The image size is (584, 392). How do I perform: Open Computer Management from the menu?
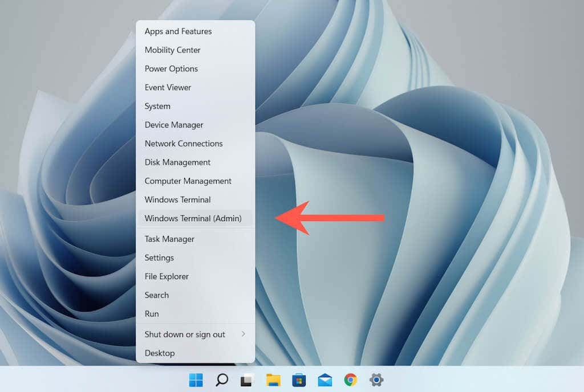coord(188,181)
